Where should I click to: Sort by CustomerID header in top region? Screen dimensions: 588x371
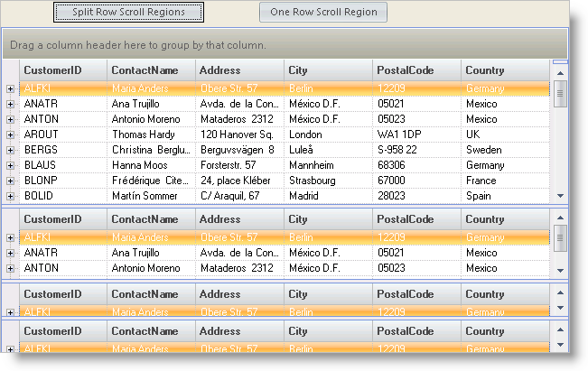pos(63,70)
